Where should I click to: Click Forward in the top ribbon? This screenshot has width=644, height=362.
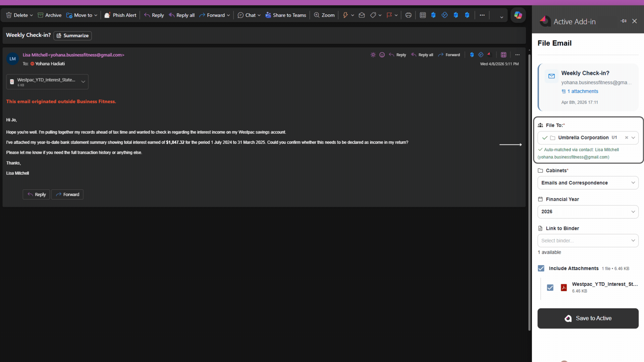[212, 15]
